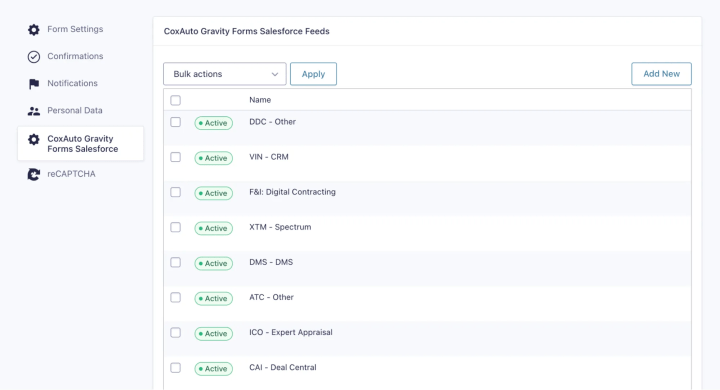The image size is (720, 390).
Task: Open the ATC - Other feed
Action: [x=271, y=297]
